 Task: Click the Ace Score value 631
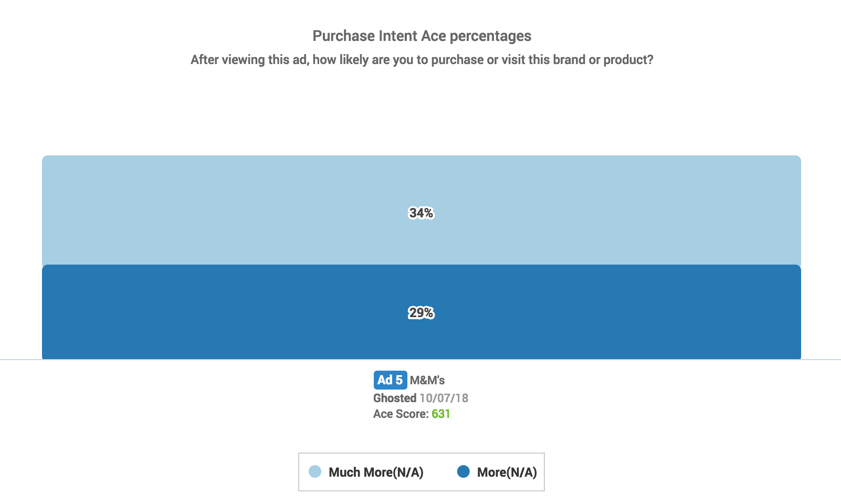[x=441, y=414]
